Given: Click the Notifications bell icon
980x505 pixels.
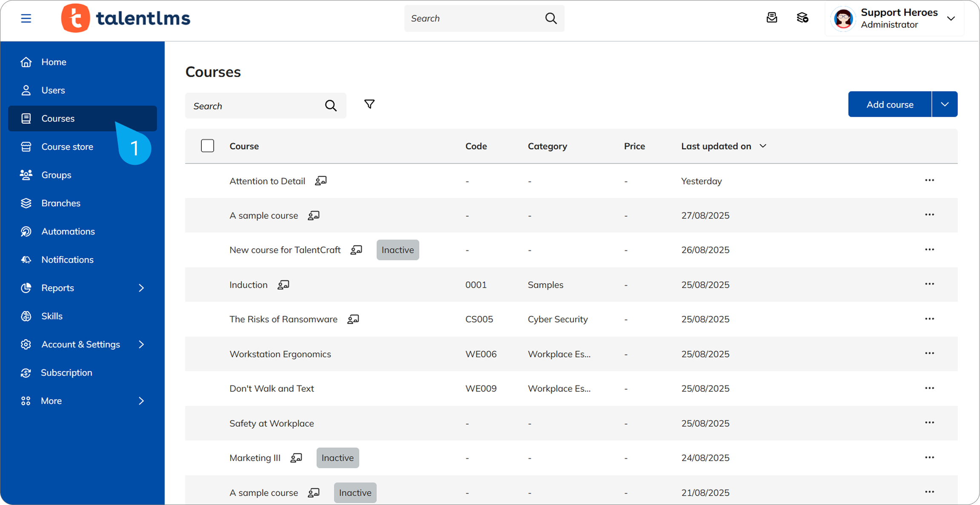Looking at the screenshot, I should (x=26, y=259).
